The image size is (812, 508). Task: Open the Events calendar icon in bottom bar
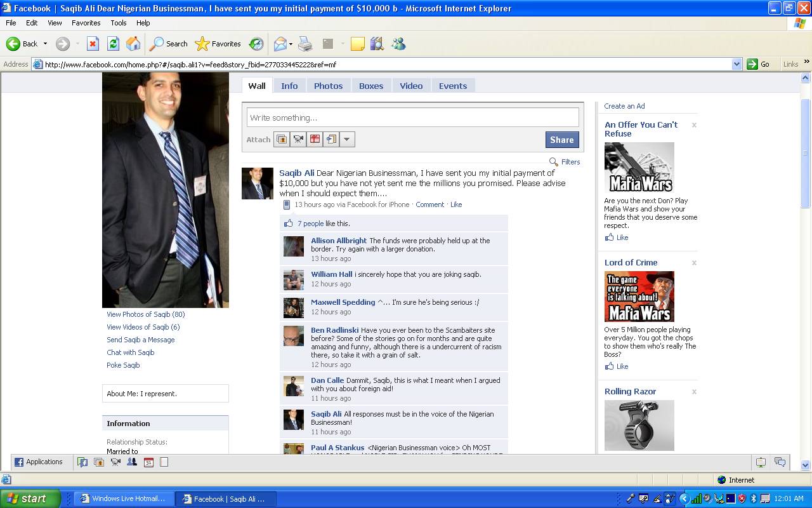tap(148, 462)
